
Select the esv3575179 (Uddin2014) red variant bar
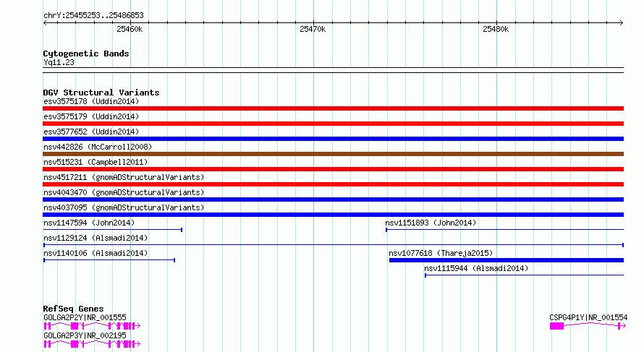(x=333, y=124)
